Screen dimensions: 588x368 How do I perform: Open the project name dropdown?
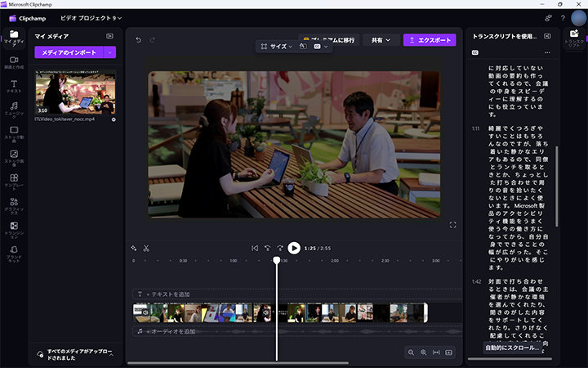[x=91, y=18]
